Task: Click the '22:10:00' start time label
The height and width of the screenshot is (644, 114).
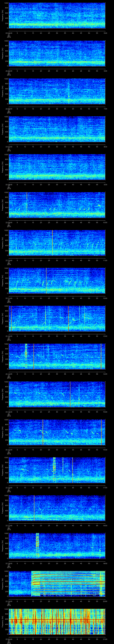Action: (9, 260)
